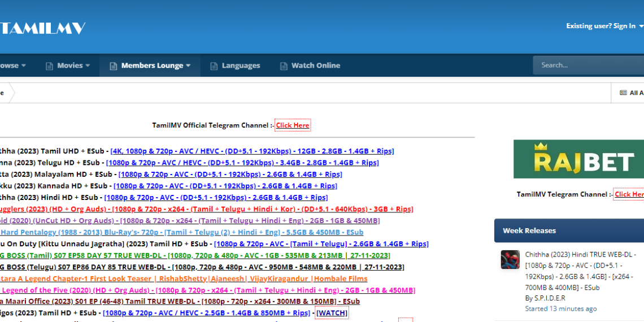Open Chithha Hindi HD AVC link
Image resolution: width=644 pixels, height=322 pixels.
click(x=216, y=198)
